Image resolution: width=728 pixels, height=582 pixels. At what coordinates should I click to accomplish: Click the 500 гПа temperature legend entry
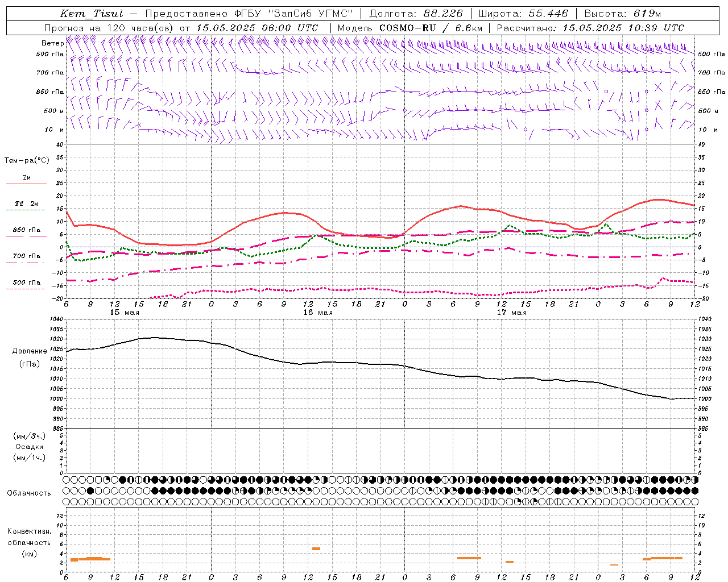point(26,285)
